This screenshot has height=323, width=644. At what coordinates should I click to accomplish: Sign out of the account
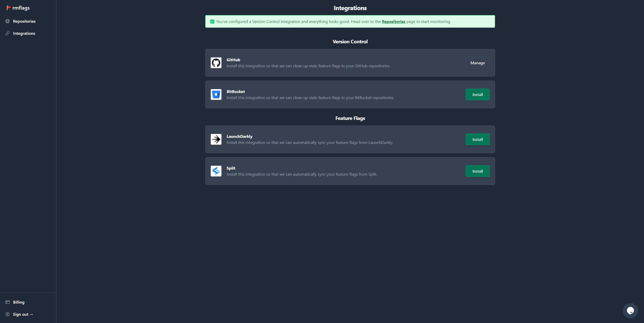click(x=23, y=314)
